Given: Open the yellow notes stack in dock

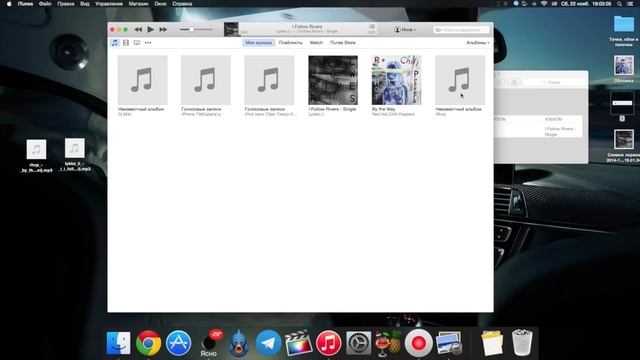Looking at the screenshot, I should 492,343.
